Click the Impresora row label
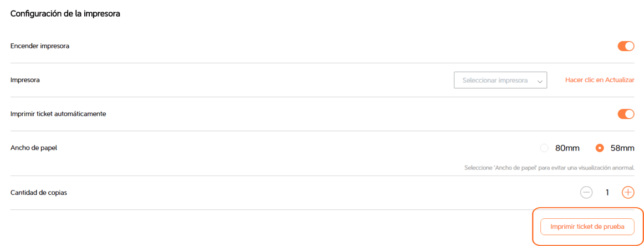Viewport: 644px width, 246px height. point(25,80)
